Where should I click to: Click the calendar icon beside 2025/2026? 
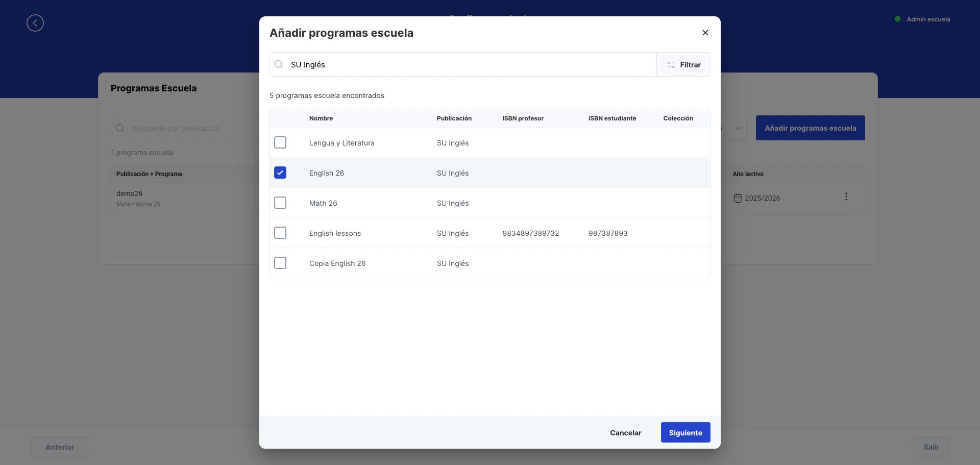738,198
